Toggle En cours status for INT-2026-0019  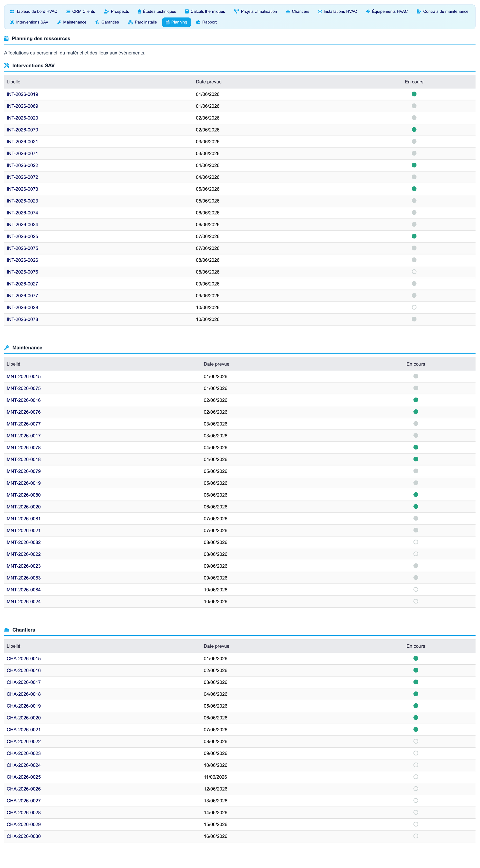414,94
